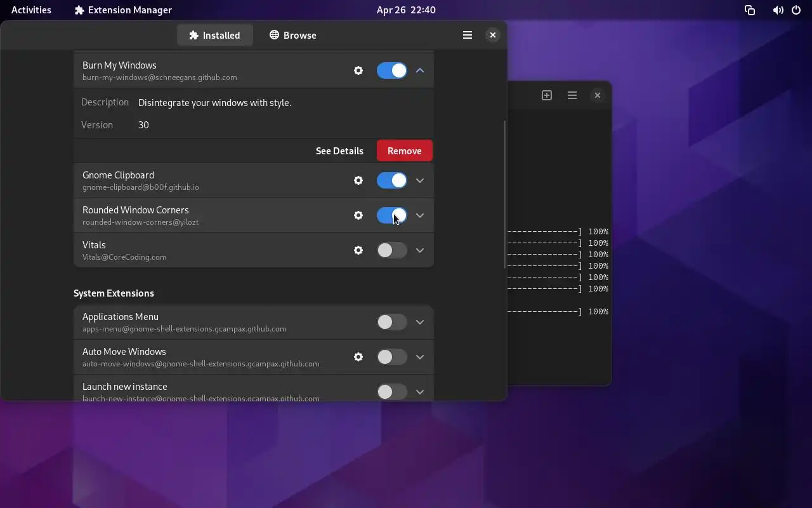Image resolution: width=812 pixels, height=508 pixels.
Task: Click new tab icon in terminal window
Action: click(x=547, y=95)
